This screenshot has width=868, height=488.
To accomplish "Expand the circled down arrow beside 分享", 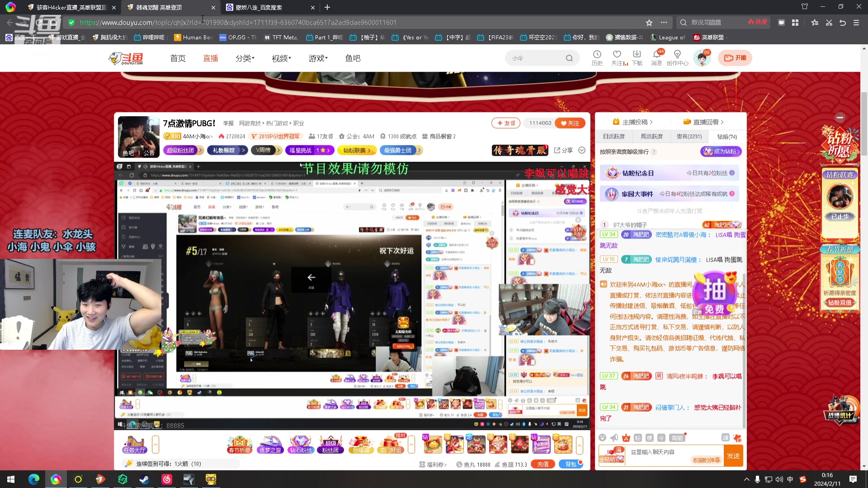I will 582,150.
